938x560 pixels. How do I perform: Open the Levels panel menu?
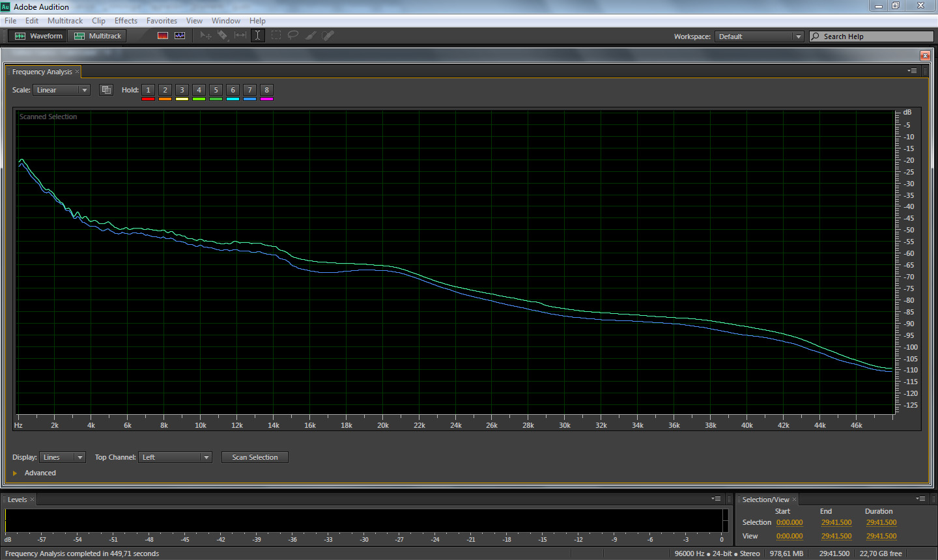pyautogui.click(x=716, y=499)
